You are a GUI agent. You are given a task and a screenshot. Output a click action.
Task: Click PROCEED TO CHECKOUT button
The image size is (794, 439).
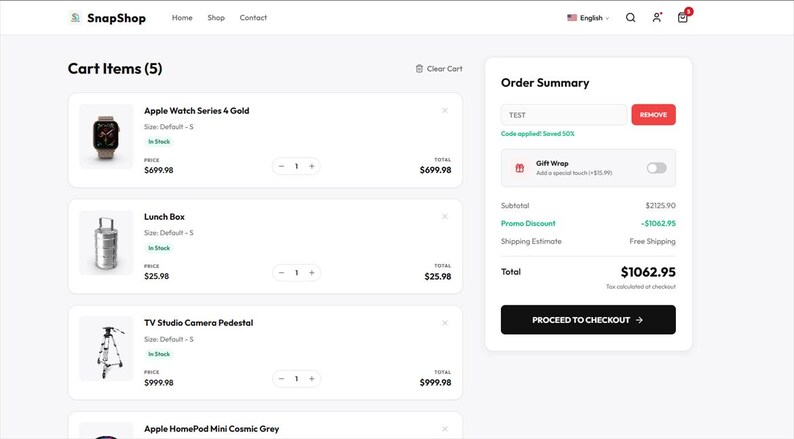[x=588, y=320]
